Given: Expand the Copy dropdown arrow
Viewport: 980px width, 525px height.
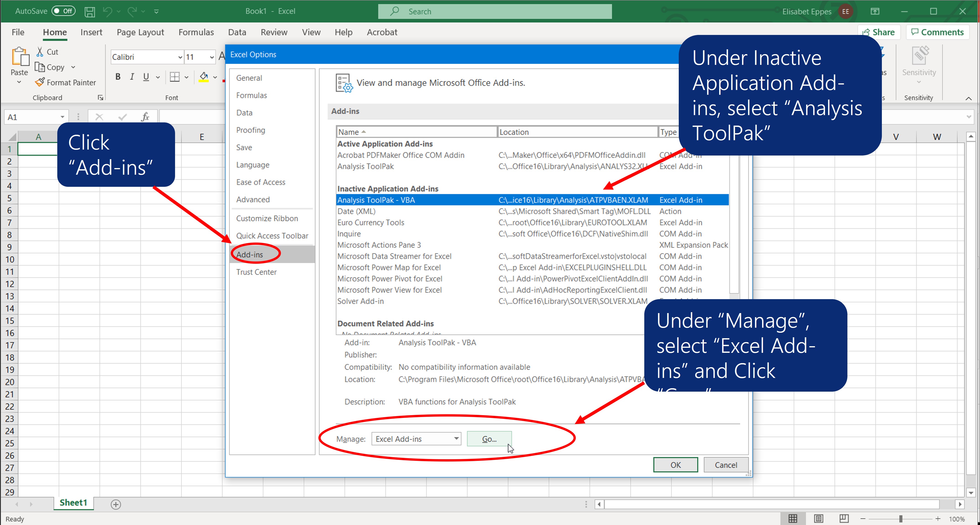Looking at the screenshot, I should click(x=73, y=67).
